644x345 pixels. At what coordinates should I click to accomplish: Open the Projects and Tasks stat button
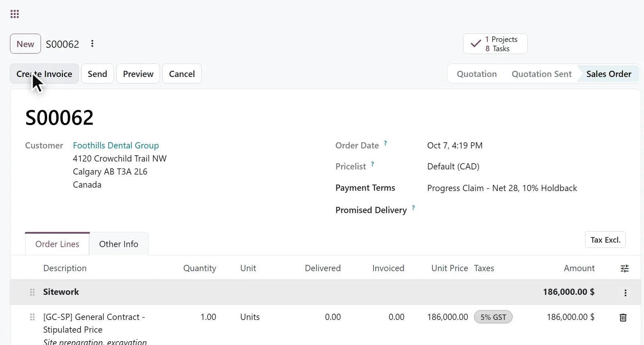[x=495, y=44]
